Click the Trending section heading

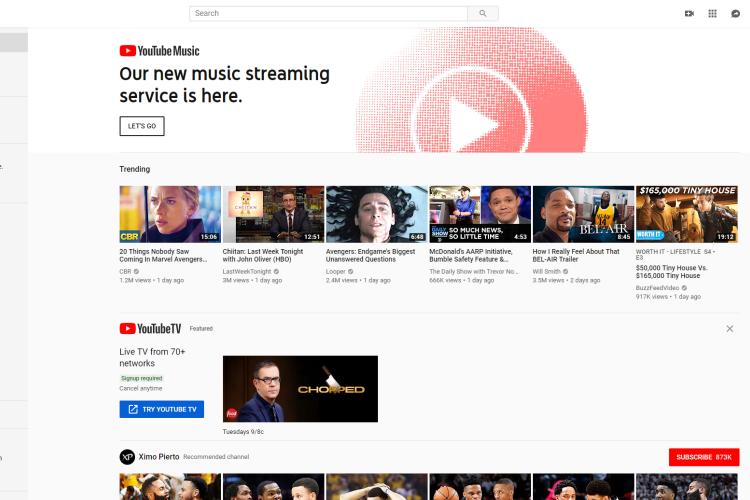tap(135, 169)
